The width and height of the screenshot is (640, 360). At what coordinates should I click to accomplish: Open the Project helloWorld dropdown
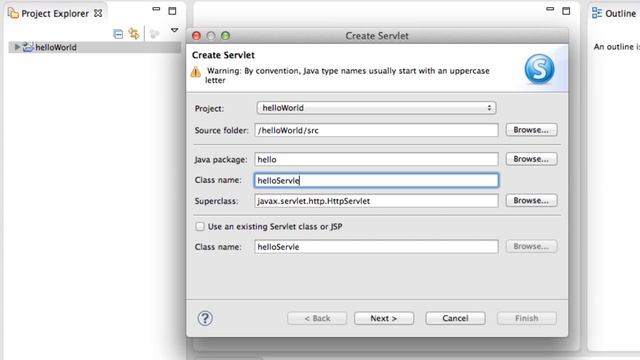tap(376, 108)
